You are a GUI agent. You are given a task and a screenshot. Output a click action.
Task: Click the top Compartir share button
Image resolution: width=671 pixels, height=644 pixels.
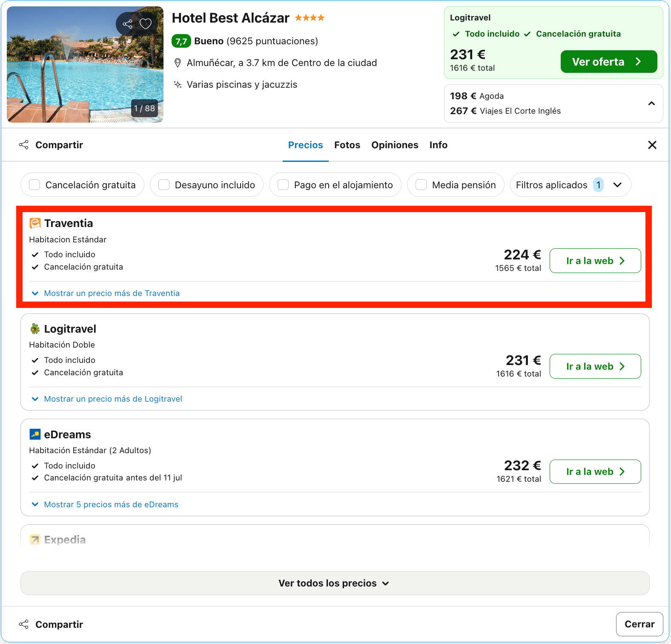pos(51,145)
